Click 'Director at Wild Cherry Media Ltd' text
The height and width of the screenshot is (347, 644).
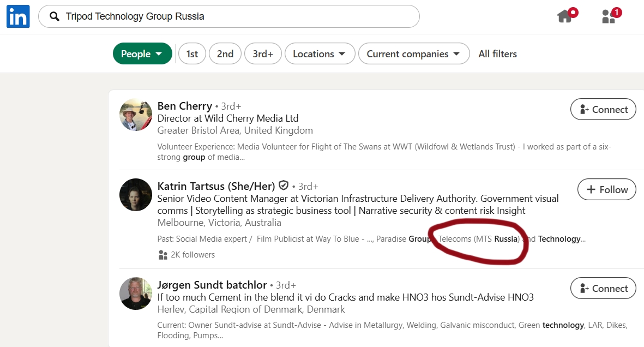228,118
